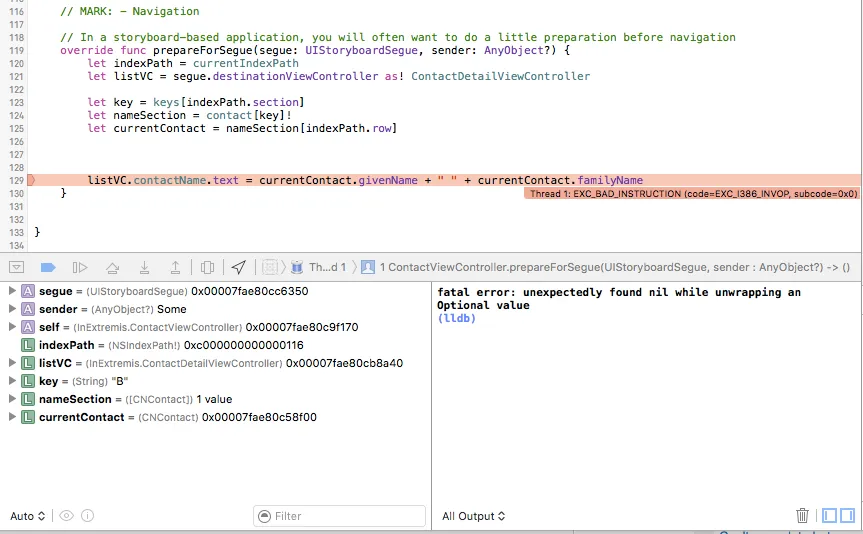The width and height of the screenshot is (863, 534).
Task: Select the currentContact address 0x00007fae80c58f00
Action: (259, 417)
